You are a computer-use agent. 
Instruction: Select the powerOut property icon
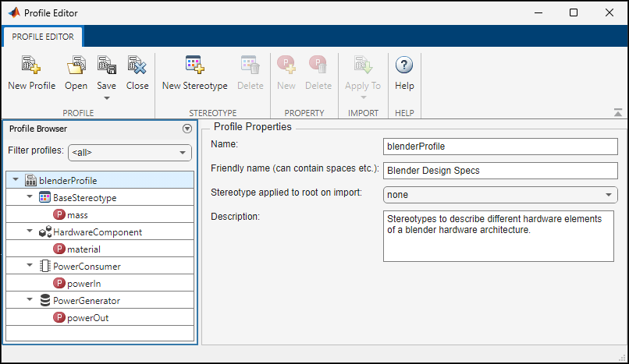click(x=59, y=317)
